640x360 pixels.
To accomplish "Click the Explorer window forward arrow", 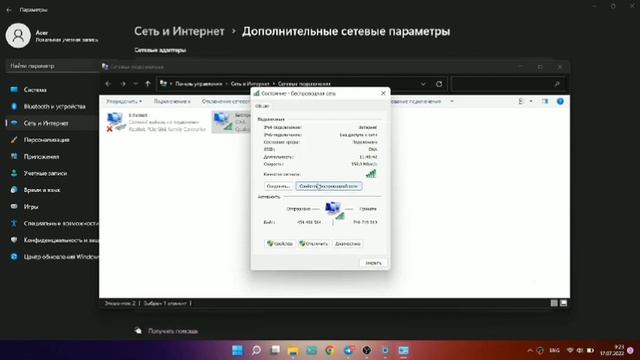I will point(123,84).
